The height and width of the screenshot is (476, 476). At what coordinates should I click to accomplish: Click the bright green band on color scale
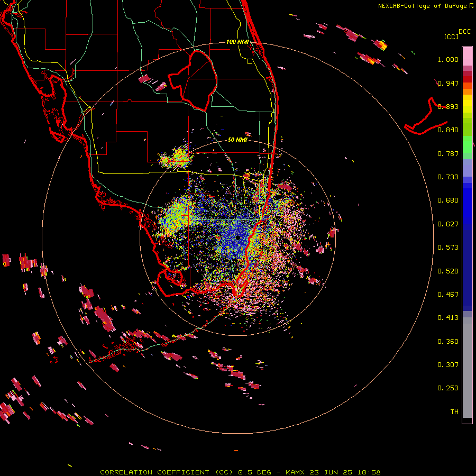467,144
